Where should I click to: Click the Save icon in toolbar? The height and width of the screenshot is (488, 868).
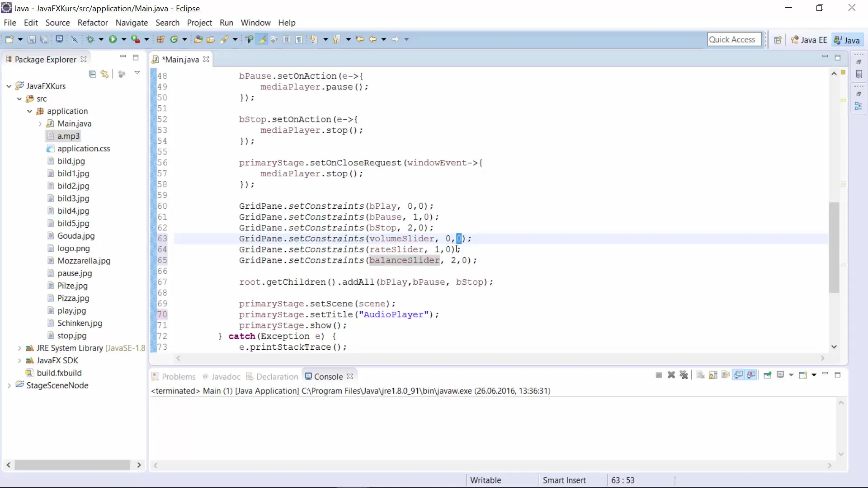(32, 40)
